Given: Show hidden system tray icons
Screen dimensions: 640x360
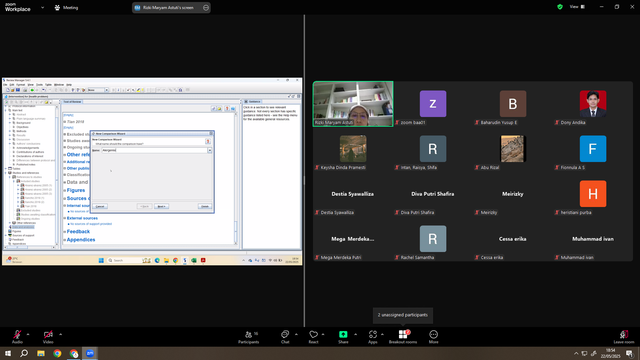Looking at the screenshot, I should point(576,353).
